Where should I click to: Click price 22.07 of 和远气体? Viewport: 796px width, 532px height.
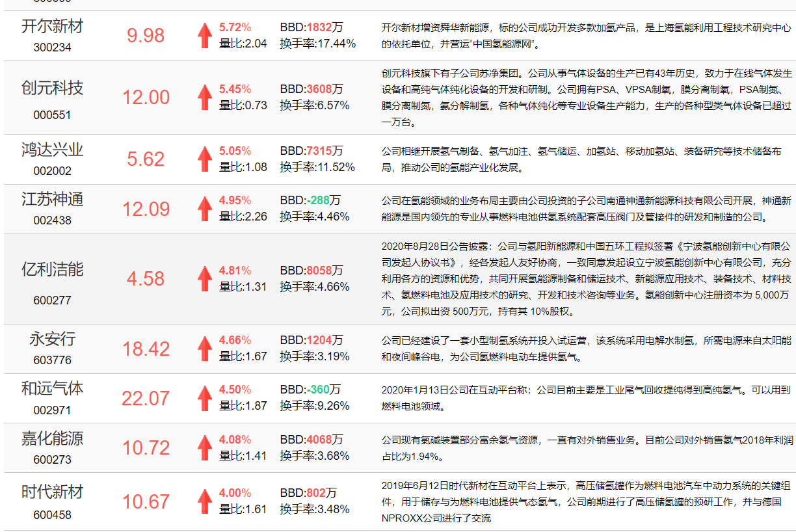[x=146, y=398]
